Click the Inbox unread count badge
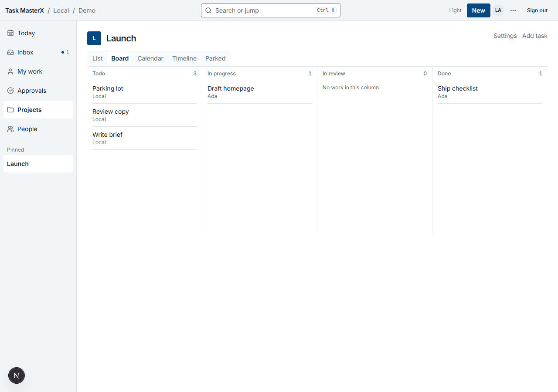Viewport: 558px width, 392px height. (x=65, y=52)
